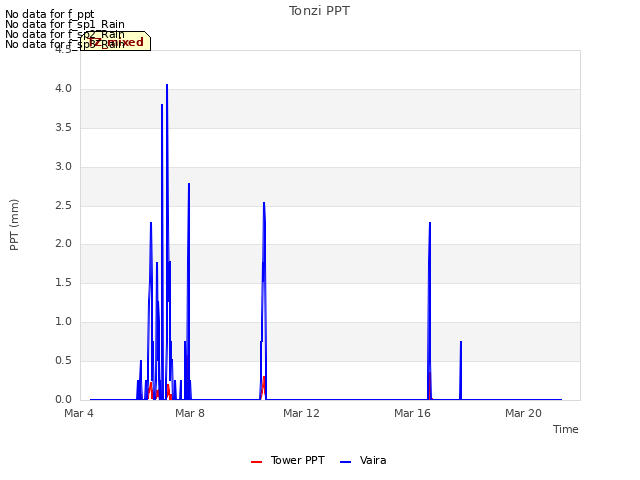
Task: Click the tallest Vaira peak above 4.0 mm
Action: pyautogui.click(x=167, y=85)
